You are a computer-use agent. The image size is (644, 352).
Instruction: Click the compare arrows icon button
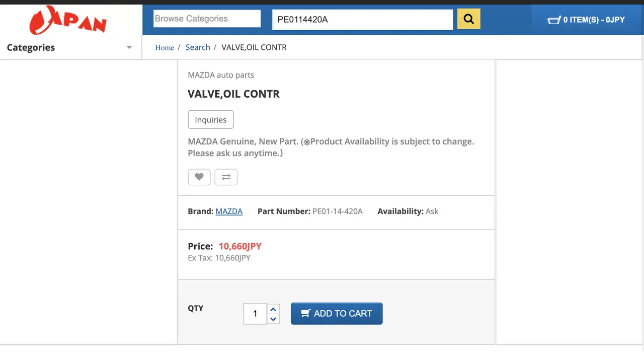(226, 177)
